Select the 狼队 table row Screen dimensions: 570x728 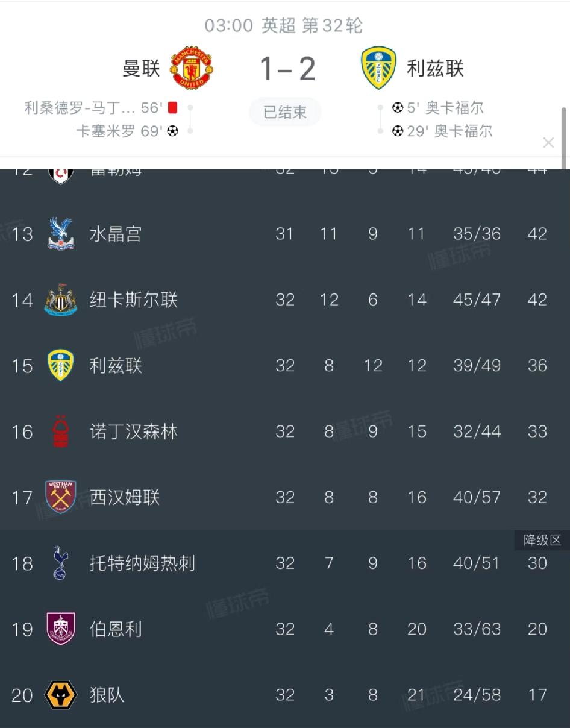pos(285,695)
